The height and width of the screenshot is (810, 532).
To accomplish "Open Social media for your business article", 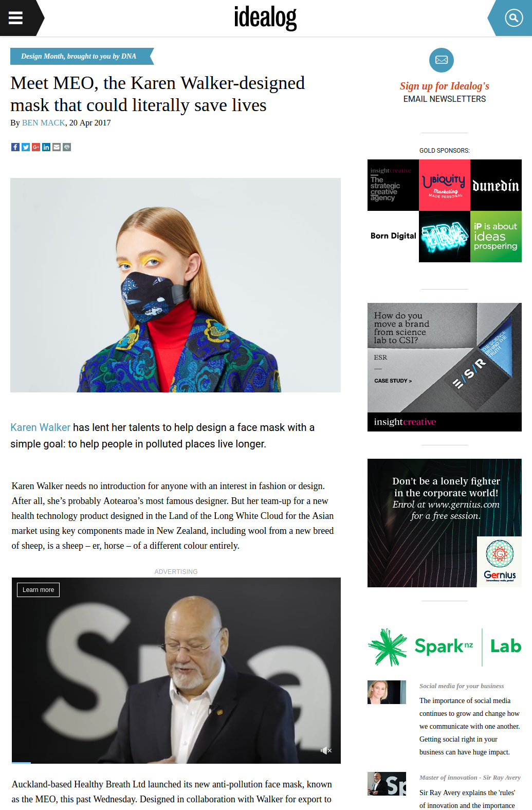I will (462, 686).
